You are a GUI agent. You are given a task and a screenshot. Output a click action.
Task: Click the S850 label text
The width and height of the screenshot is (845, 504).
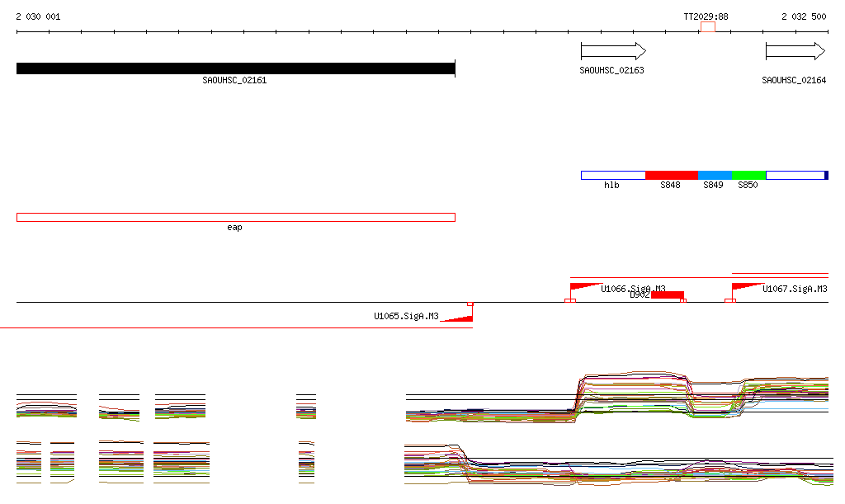click(x=748, y=186)
